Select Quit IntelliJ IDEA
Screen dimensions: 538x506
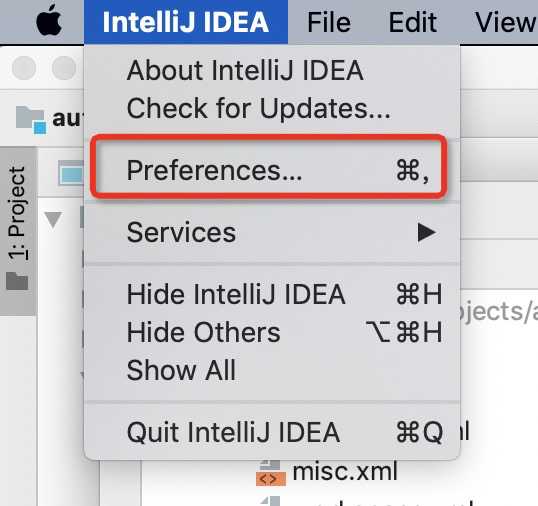[x=272, y=432]
